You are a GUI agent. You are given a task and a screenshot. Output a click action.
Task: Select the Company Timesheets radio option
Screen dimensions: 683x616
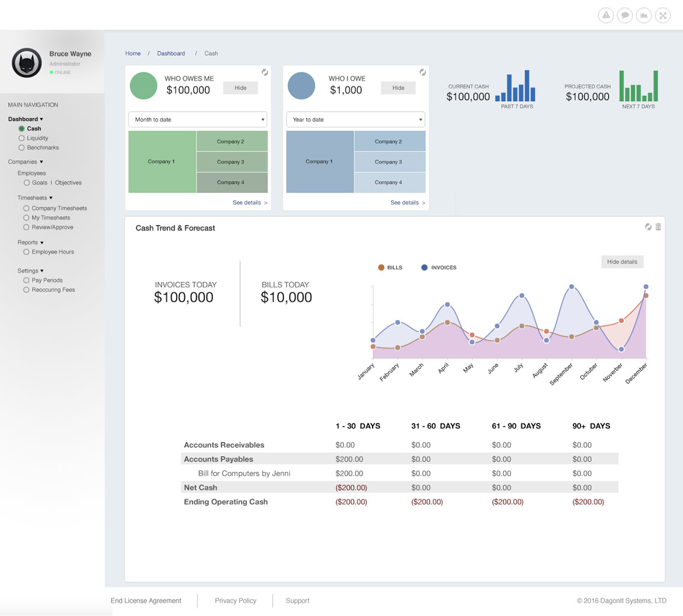[x=27, y=208]
